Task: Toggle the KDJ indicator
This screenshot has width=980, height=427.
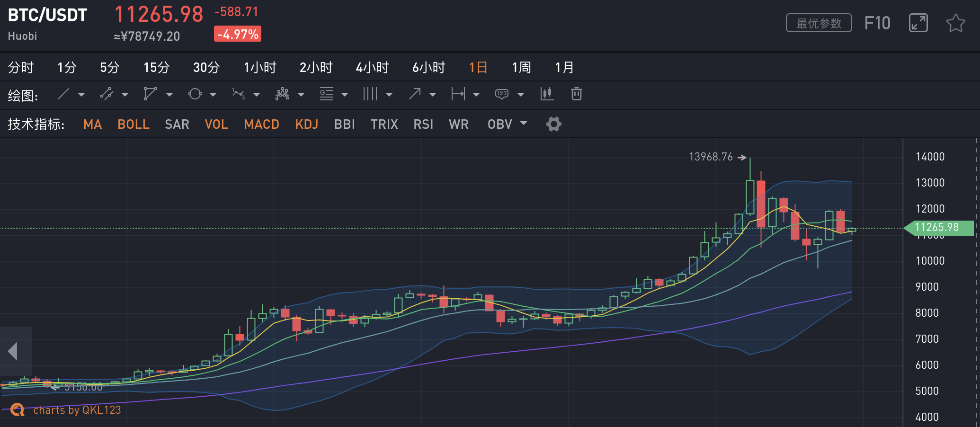Action: tap(307, 124)
